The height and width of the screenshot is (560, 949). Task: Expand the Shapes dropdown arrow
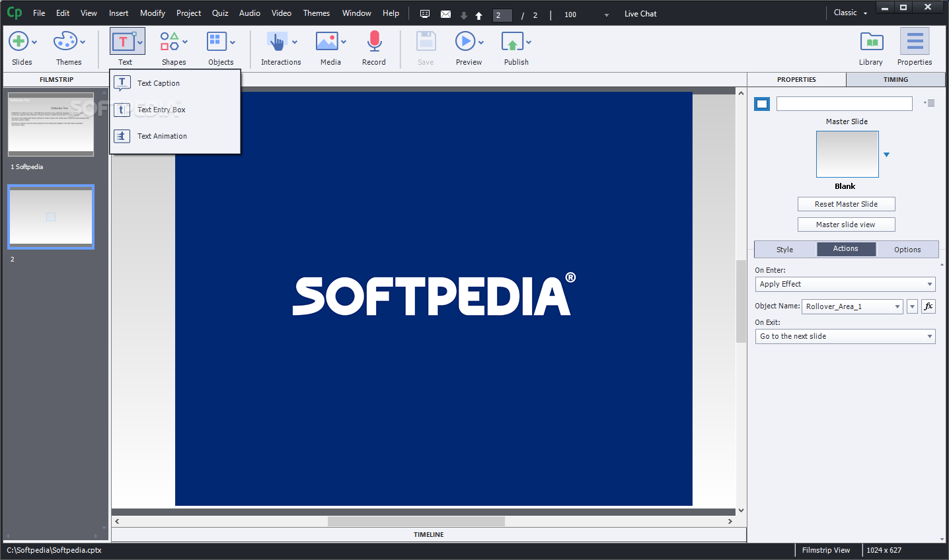[x=185, y=42]
